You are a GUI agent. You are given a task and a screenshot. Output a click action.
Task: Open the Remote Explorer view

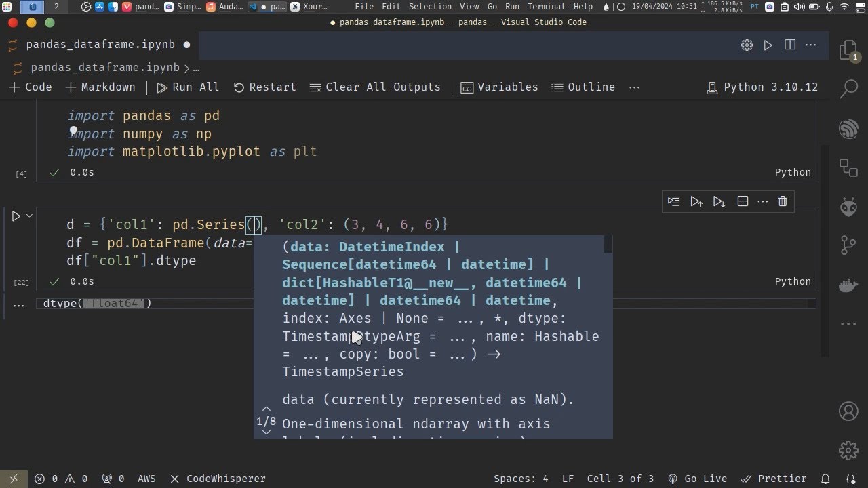tap(848, 167)
